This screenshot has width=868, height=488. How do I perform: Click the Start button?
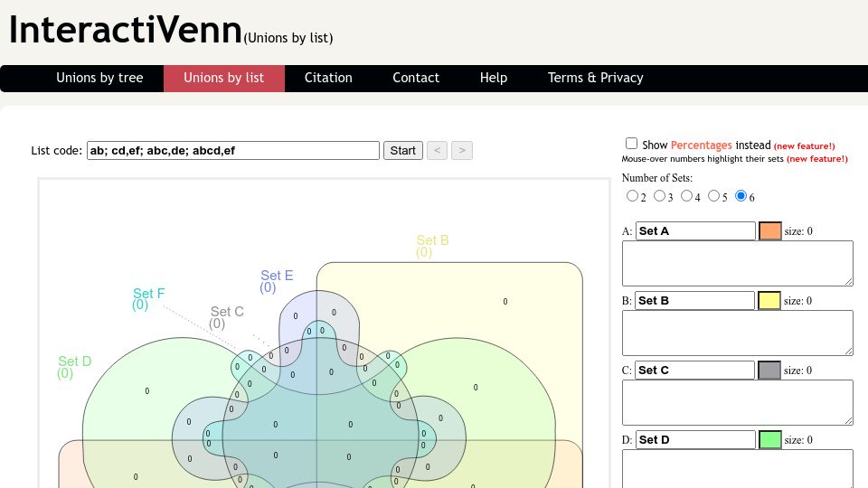pyautogui.click(x=403, y=151)
